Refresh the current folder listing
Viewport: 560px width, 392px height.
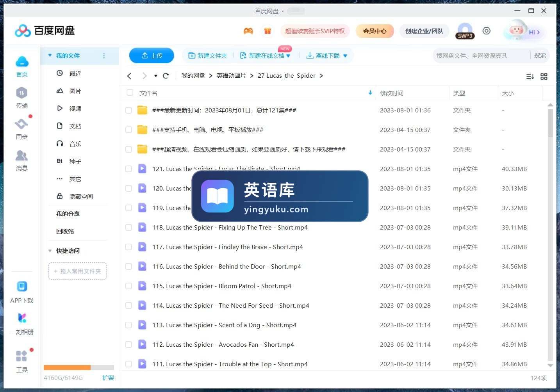pos(166,76)
